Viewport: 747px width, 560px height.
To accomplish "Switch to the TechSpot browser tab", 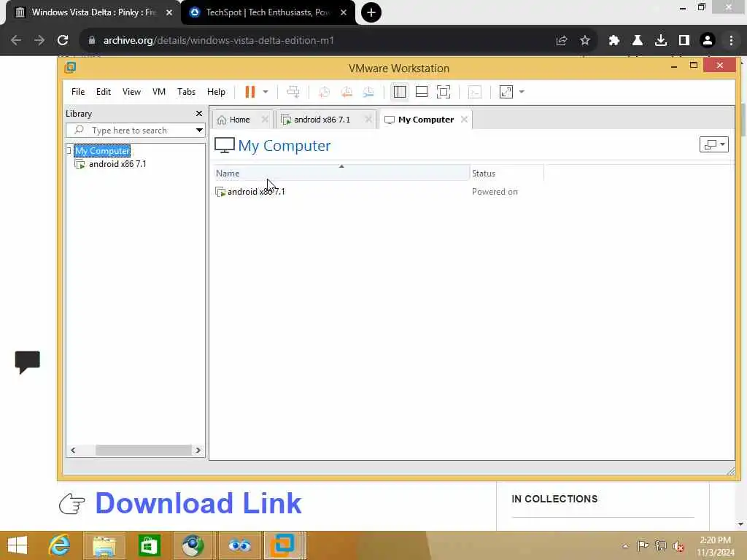I will click(x=268, y=12).
